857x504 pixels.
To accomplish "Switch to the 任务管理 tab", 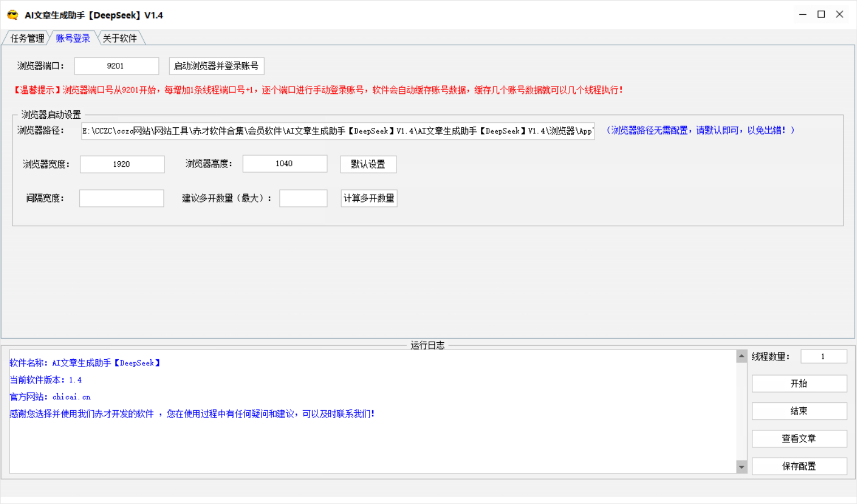I will (27, 38).
